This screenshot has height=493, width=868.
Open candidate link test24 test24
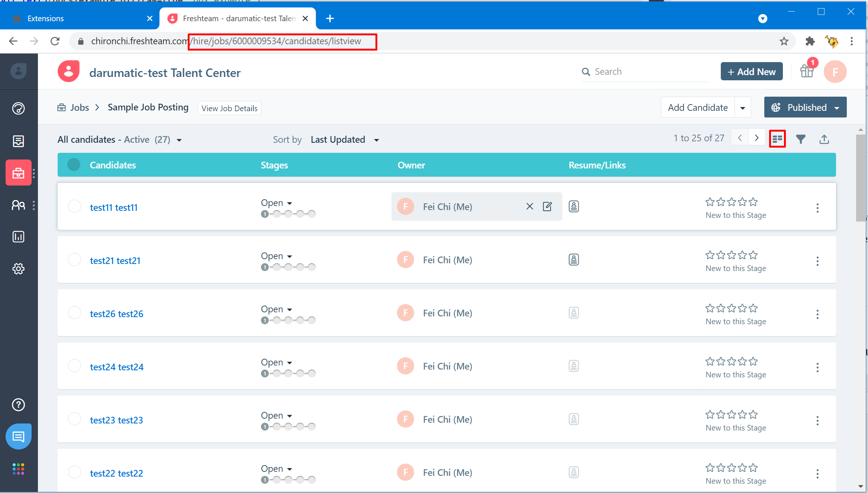pyautogui.click(x=116, y=367)
